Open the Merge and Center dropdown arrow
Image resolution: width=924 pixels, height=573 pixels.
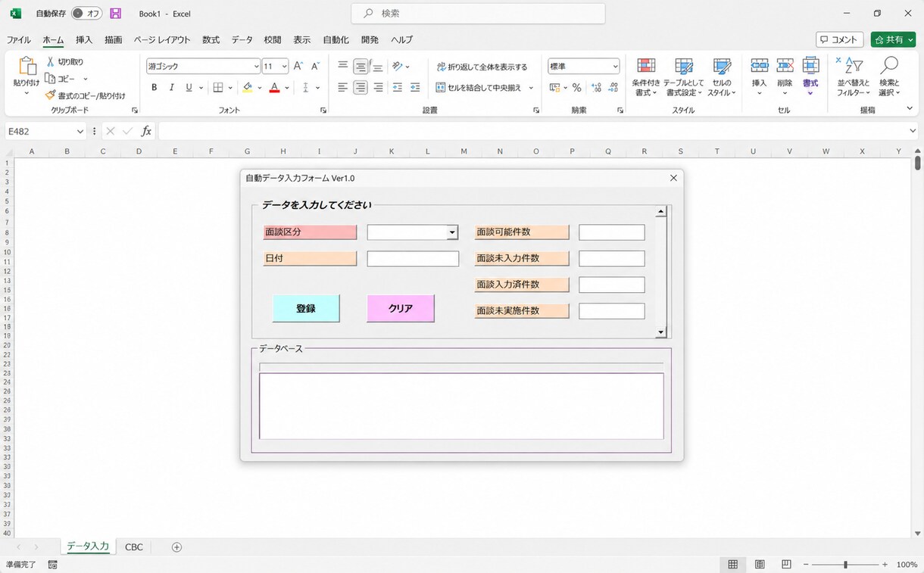[531, 88]
